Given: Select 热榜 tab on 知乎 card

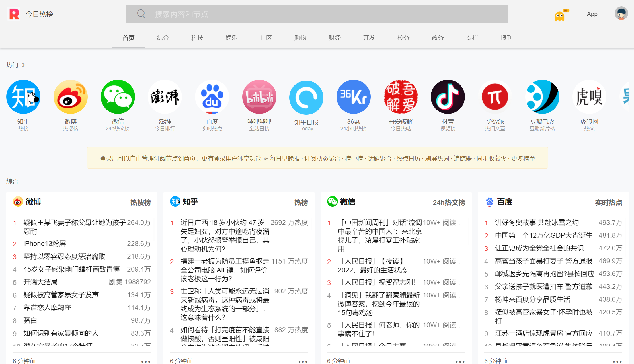Looking at the screenshot, I should [x=301, y=203].
